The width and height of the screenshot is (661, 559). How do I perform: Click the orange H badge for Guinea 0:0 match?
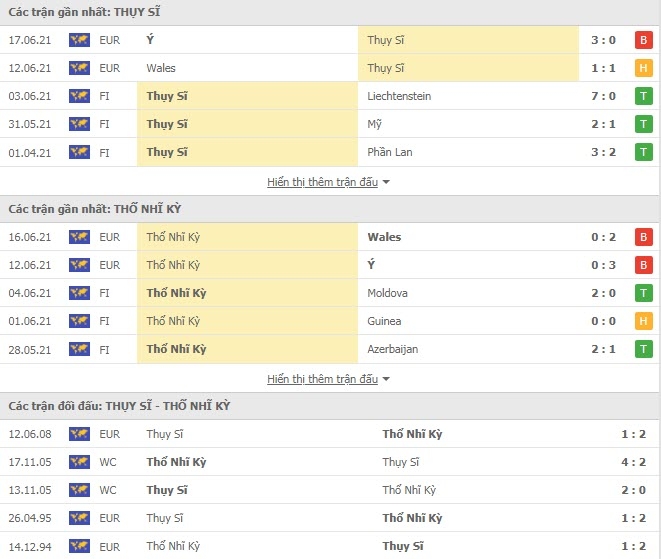pos(643,321)
